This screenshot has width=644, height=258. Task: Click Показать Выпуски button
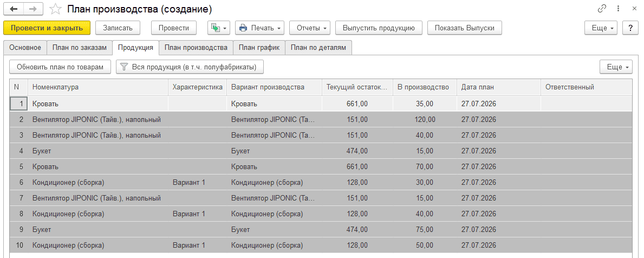pos(465,28)
